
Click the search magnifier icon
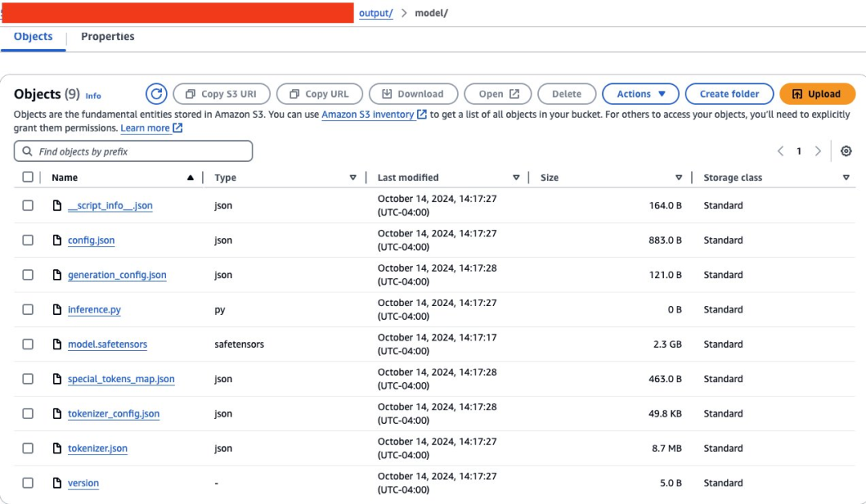point(27,151)
